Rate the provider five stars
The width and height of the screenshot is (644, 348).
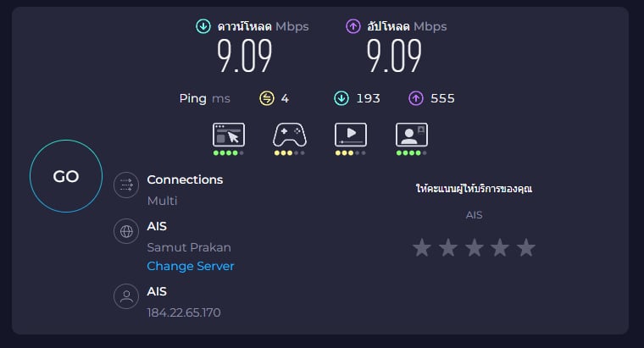click(x=526, y=247)
